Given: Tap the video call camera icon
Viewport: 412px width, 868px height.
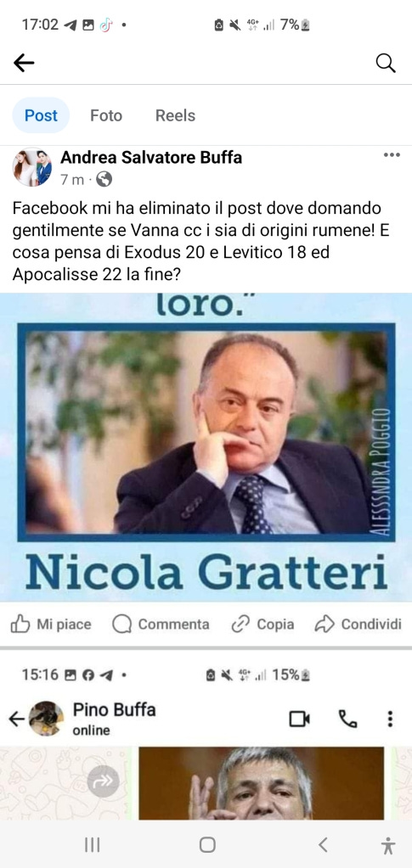Looking at the screenshot, I should coord(299,719).
